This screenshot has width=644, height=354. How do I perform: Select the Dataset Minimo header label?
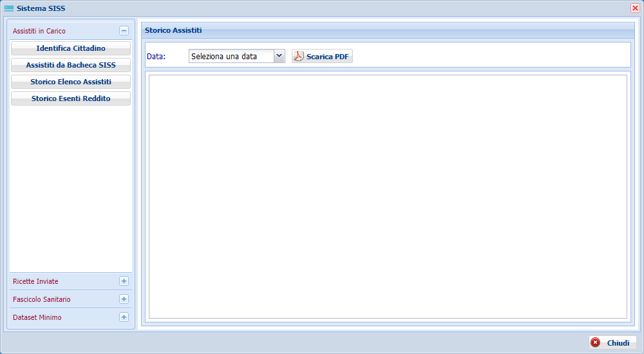37,318
